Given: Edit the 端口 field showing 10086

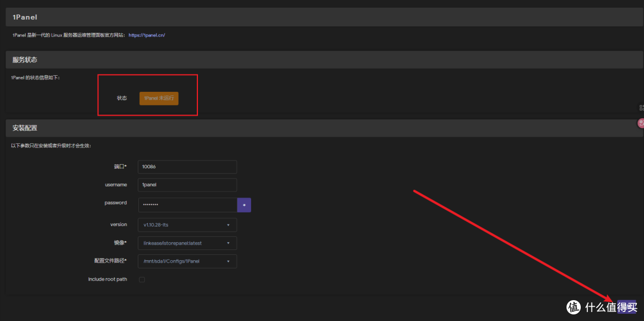Looking at the screenshot, I should coord(188,167).
